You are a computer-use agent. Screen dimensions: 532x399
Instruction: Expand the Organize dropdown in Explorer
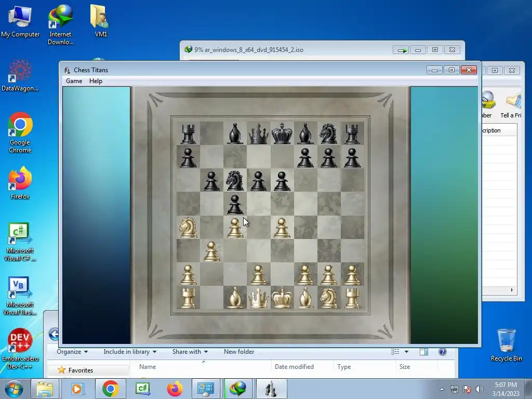point(72,352)
